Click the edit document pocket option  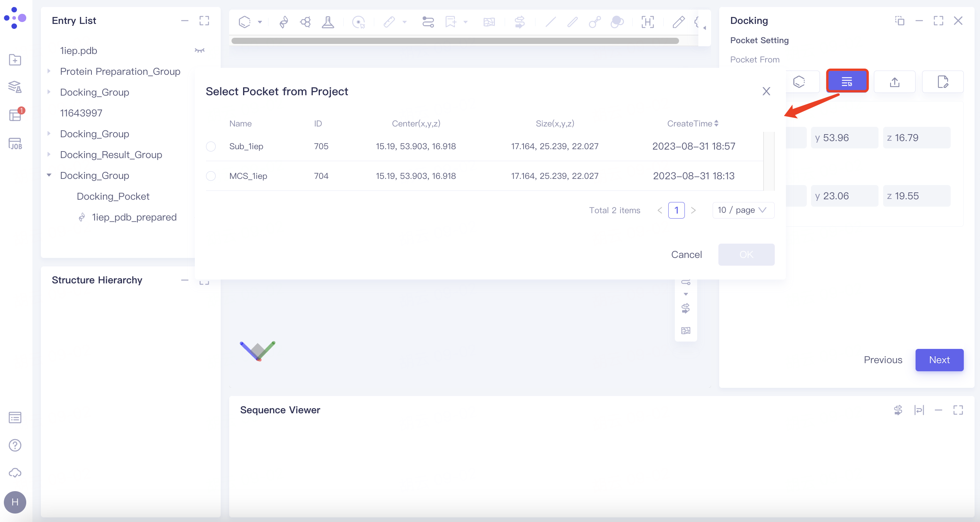click(x=942, y=81)
